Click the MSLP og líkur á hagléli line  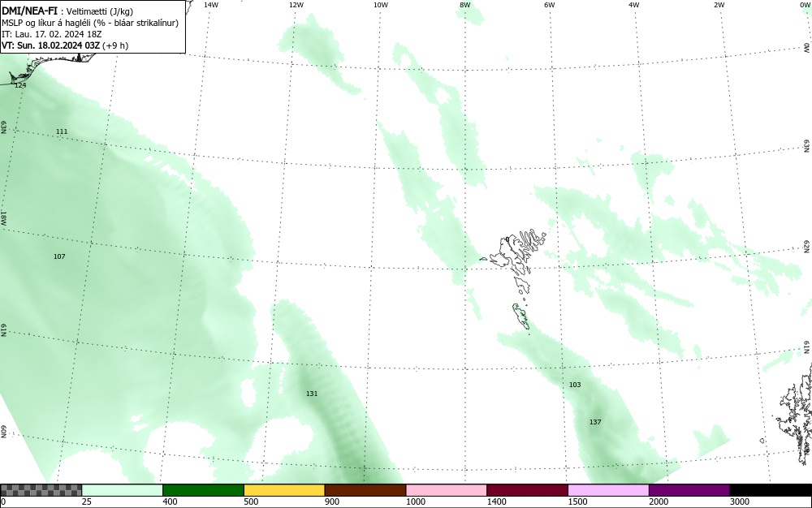90,23
